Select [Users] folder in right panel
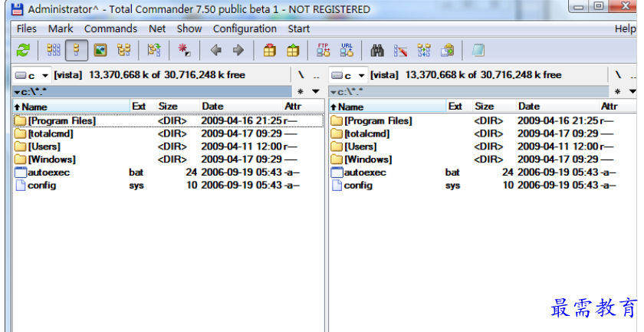644x332 pixels. click(482, 146)
